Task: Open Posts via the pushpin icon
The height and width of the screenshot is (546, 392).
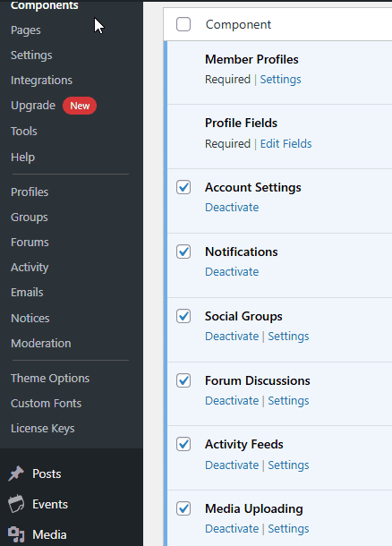Action: click(x=16, y=473)
